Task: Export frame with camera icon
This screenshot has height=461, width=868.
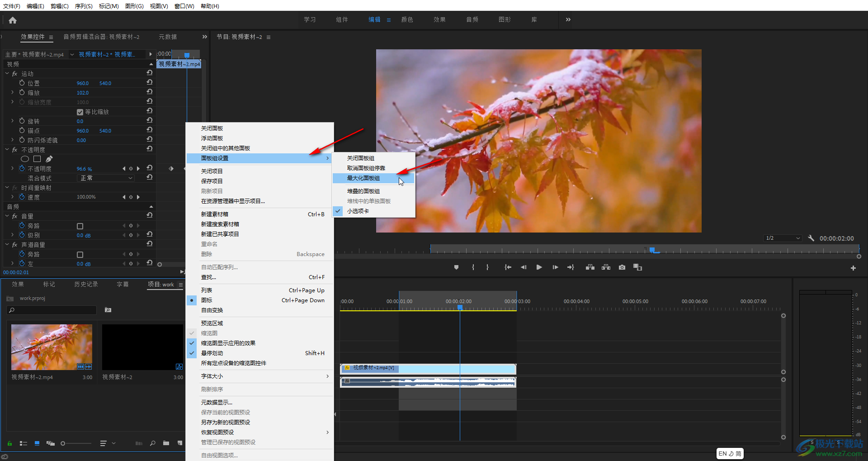Action: tap(622, 267)
